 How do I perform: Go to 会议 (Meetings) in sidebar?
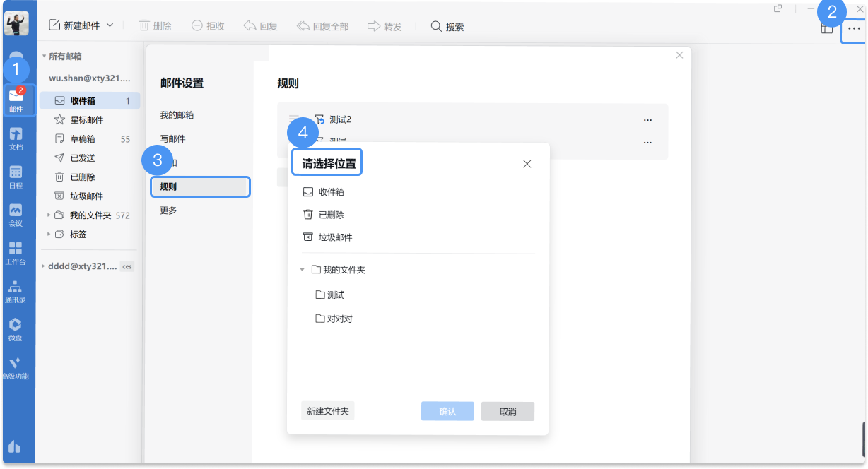pos(16,214)
